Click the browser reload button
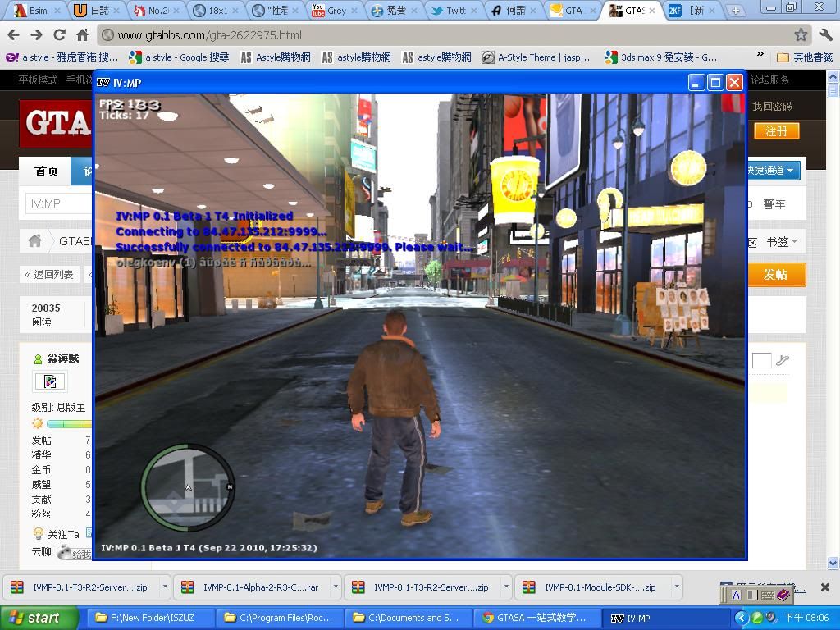This screenshot has width=840, height=630. (59, 35)
